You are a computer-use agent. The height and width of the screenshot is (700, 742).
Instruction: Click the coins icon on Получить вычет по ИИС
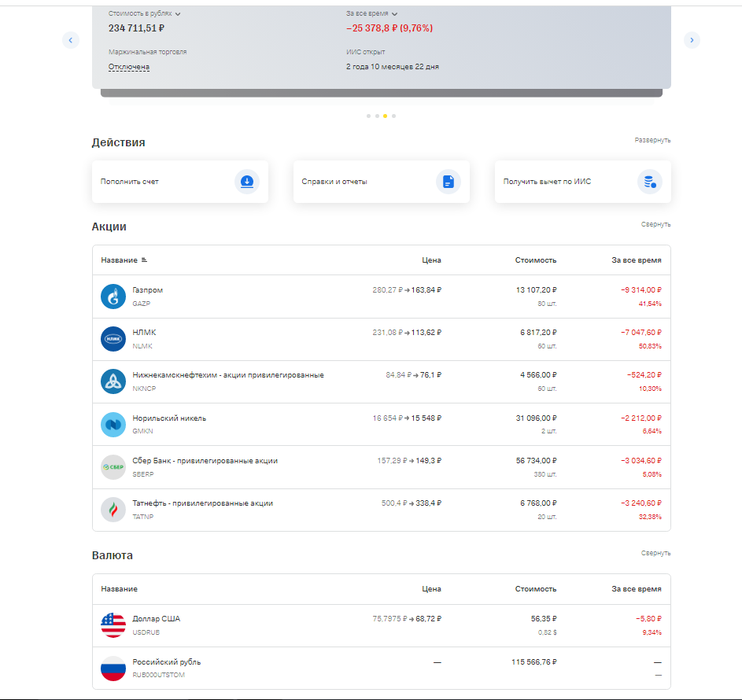point(650,182)
